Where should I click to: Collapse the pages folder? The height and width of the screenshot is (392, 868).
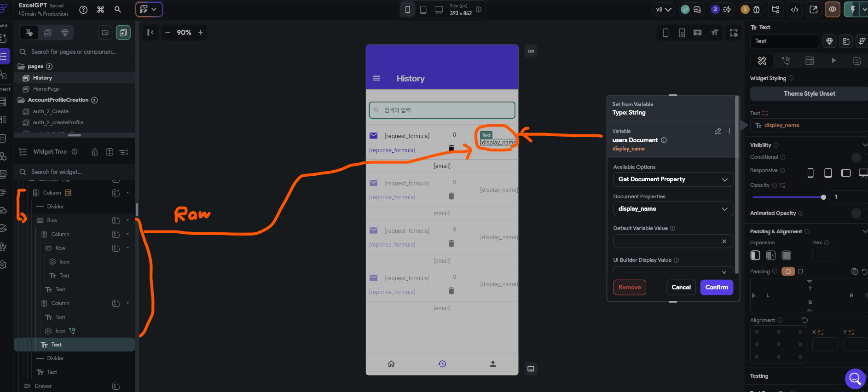coord(21,66)
